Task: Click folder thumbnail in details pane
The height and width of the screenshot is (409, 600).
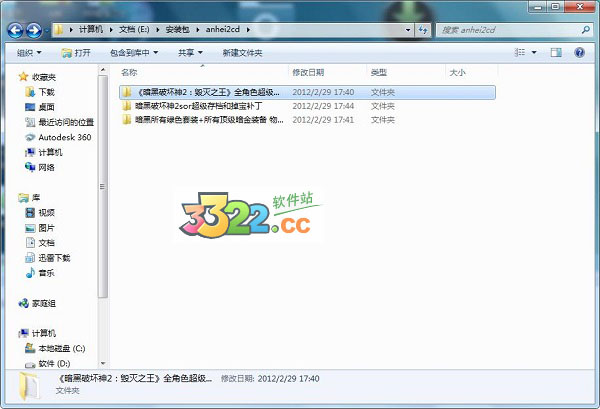Action: 29,386
